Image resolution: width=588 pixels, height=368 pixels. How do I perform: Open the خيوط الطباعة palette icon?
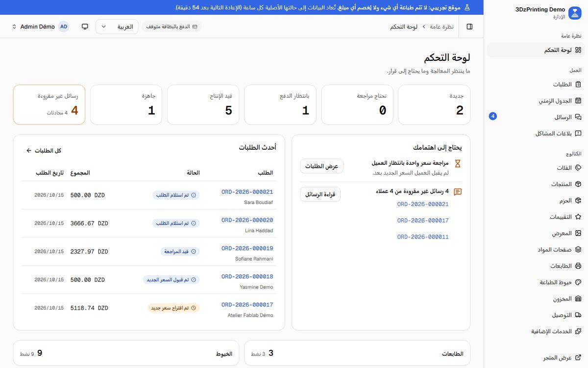[x=578, y=283]
